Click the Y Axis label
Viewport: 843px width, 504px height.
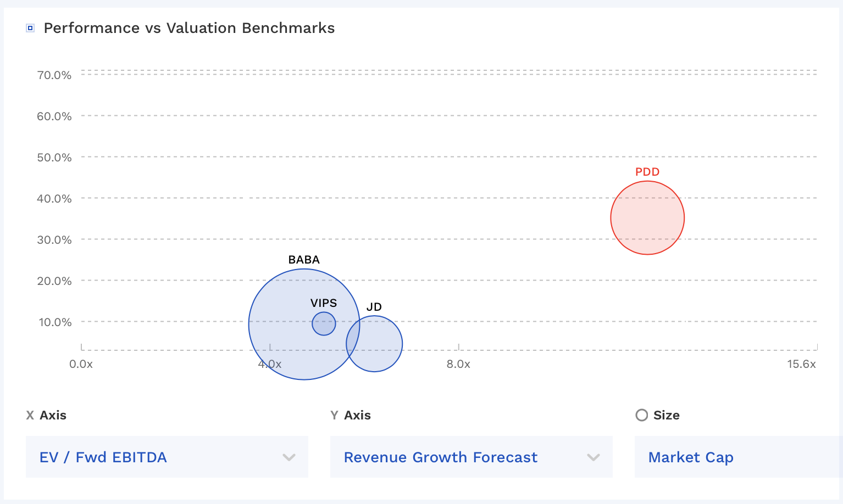coord(351,415)
